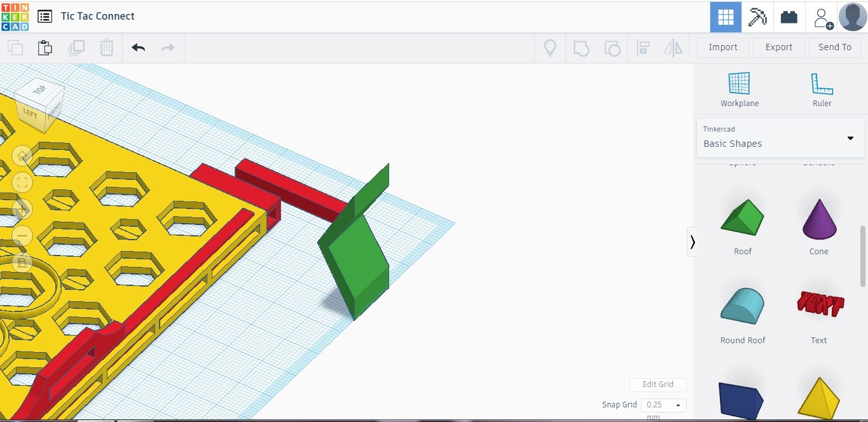
Task: Open the Snap Grid 0.25 dropdown
Action: point(663,405)
